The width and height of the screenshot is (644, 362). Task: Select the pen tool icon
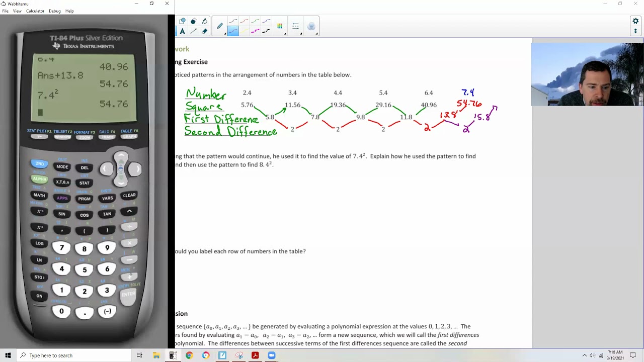220,26
